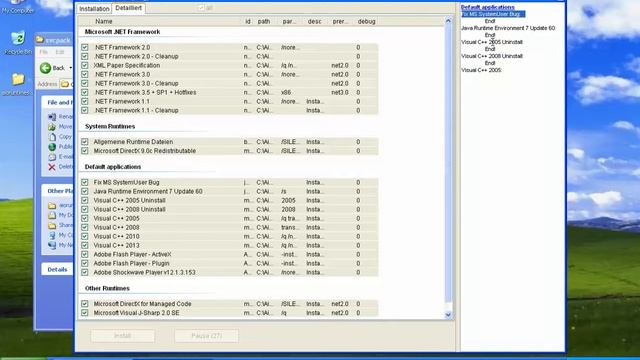Viewport: 640px width, 360px height.
Task: Click the Publish globe icon in Explorer sidebar
Action: pyautogui.click(x=52, y=147)
